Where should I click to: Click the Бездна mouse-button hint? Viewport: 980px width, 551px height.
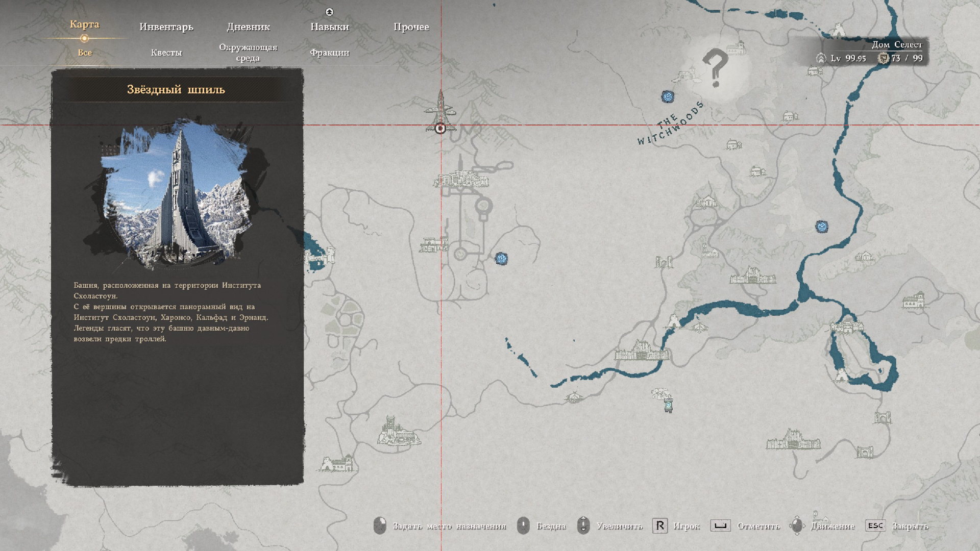tap(542, 525)
